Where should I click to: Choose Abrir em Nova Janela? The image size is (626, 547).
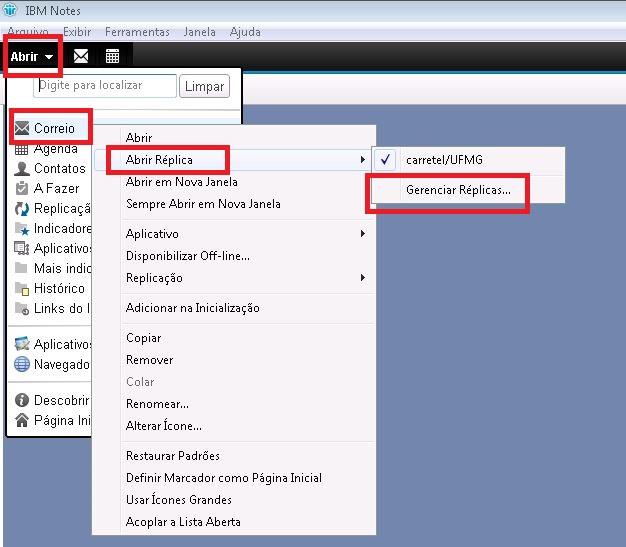[182, 182]
